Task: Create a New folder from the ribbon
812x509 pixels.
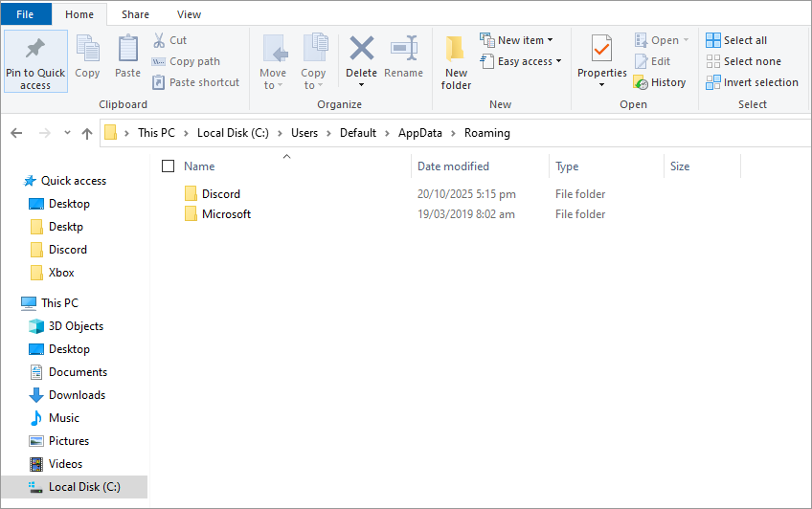Action: click(x=456, y=62)
